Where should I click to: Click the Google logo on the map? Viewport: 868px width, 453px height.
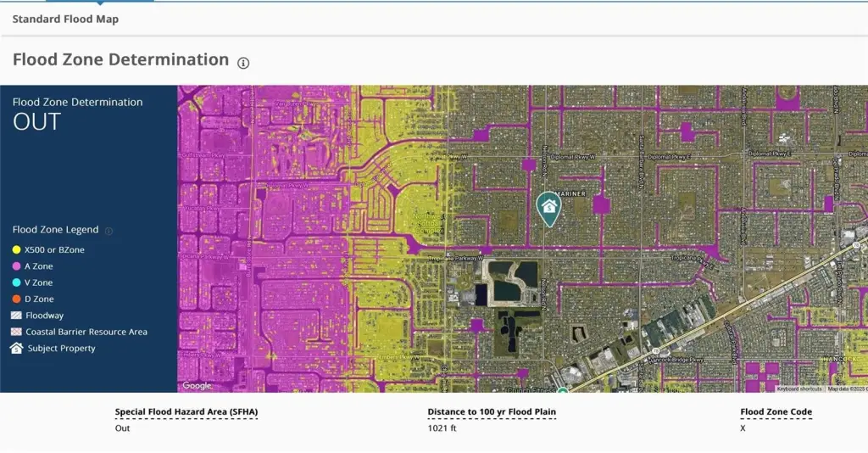coord(197,386)
